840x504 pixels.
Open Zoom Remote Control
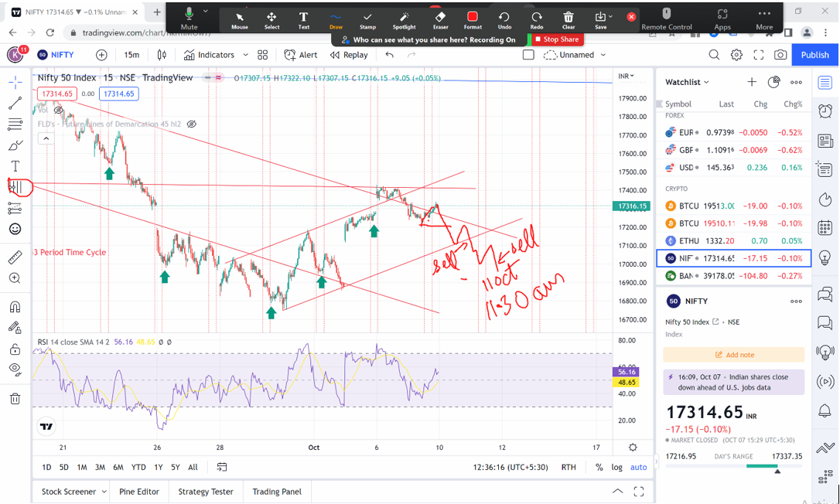(x=667, y=19)
